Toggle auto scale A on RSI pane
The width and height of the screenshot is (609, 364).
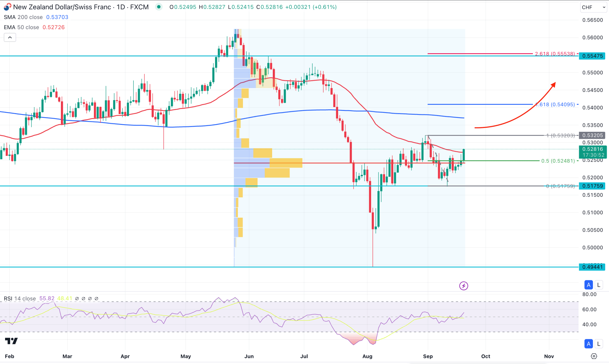[589, 344]
